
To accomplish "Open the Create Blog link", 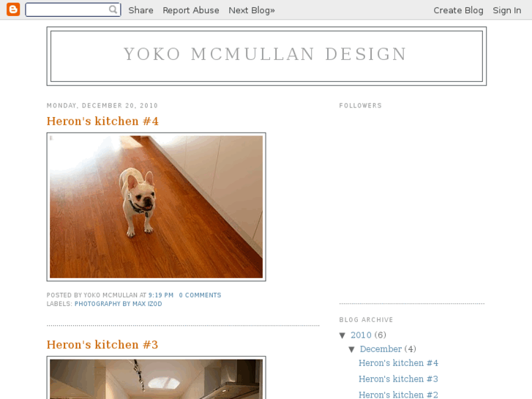I will (458, 10).
